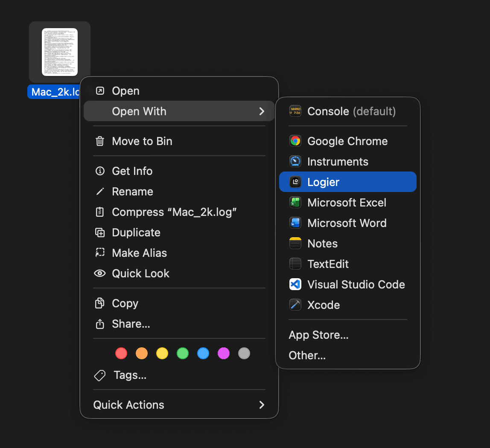Click the Make Alias icon
This screenshot has width=490, height=448.
pos(100,253)
